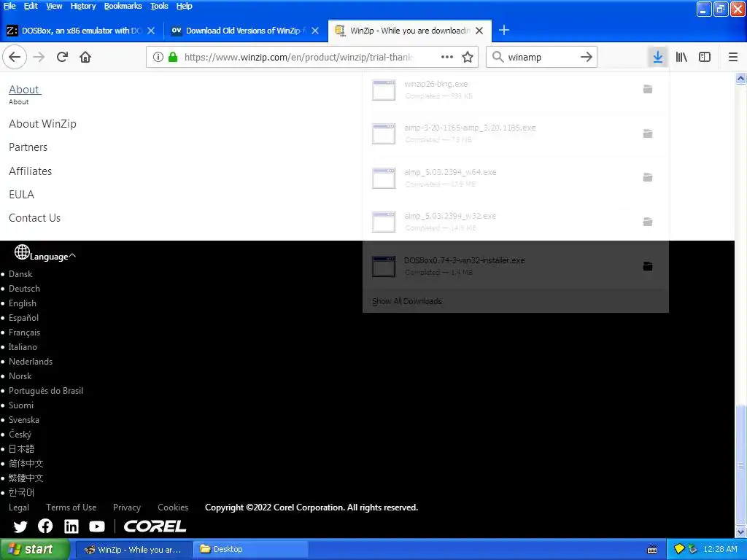Close the DOSBox tab
Viewport: 747px width, 560px height.
pos(151,31)
